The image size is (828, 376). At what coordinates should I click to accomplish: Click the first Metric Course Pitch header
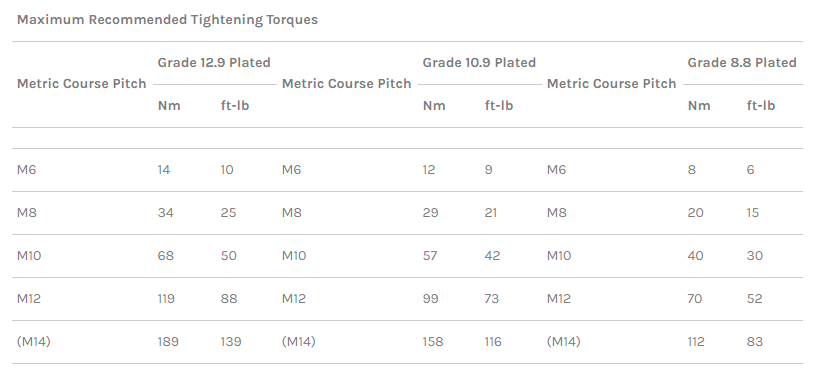[x=82, y=83]
